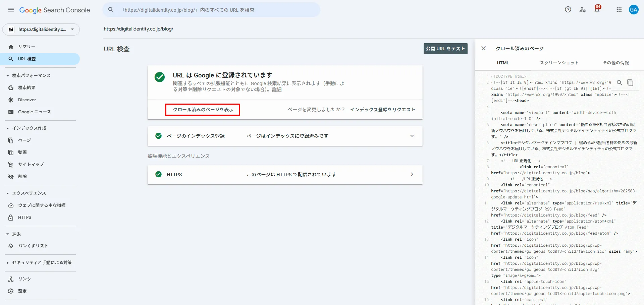This screenshot has height=305, width=644.
Task: Click the リンク links icon
Action: [11, 279]
